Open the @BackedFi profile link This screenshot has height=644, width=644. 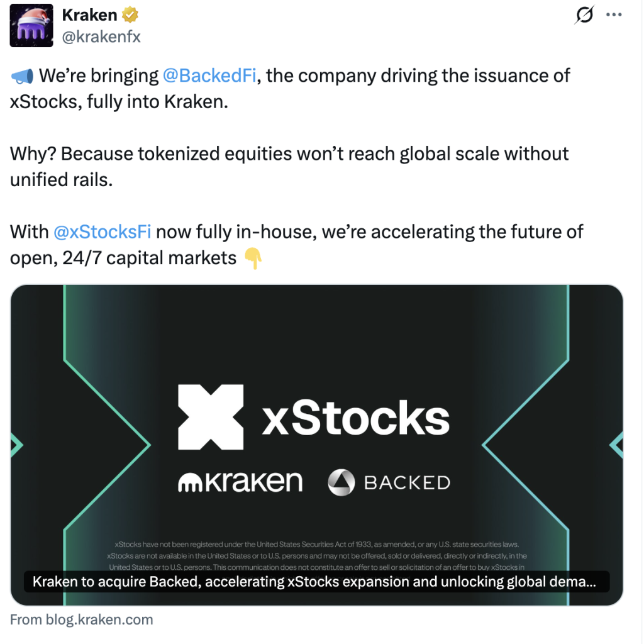pos(208,75)
